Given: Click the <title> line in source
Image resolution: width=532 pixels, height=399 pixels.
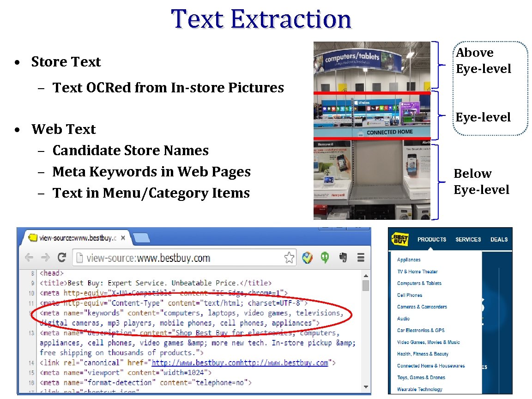Looking at the screenshot, I should (x=156, y=283).
